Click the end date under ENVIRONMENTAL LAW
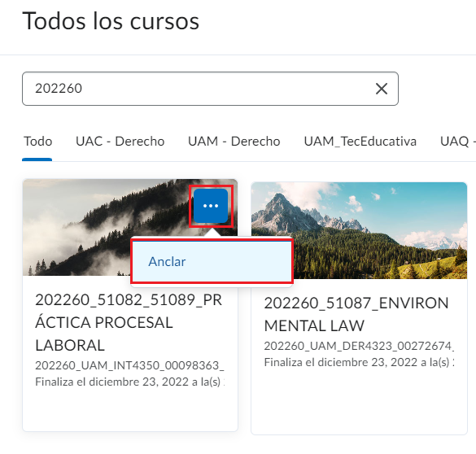This screenshot has width=476, height=454. pos(359,362)
